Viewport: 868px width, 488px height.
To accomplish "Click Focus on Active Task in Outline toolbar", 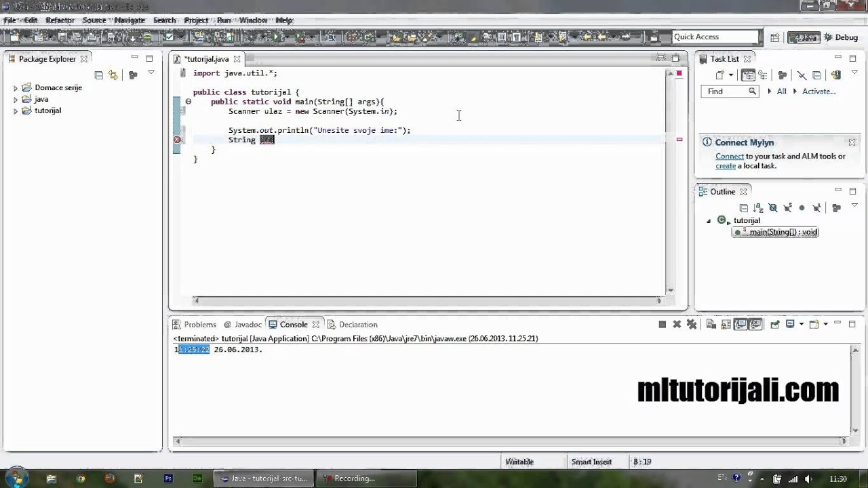I will (x=836, y=208).
